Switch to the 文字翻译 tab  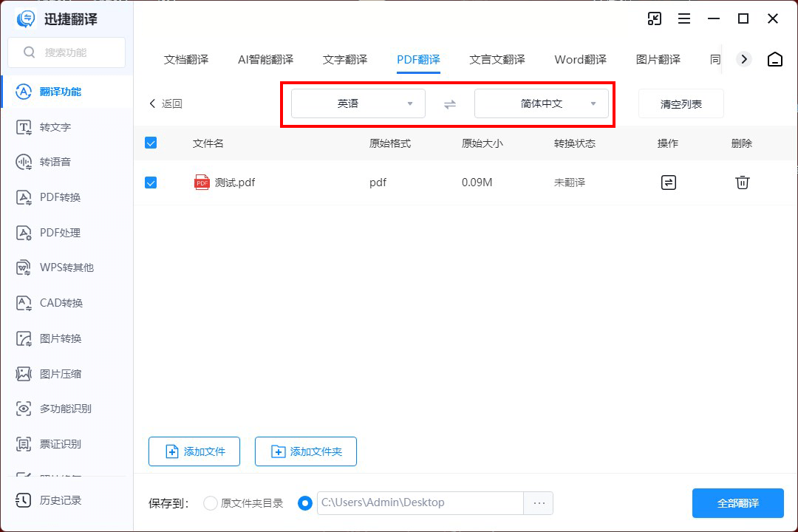point(345,60)
